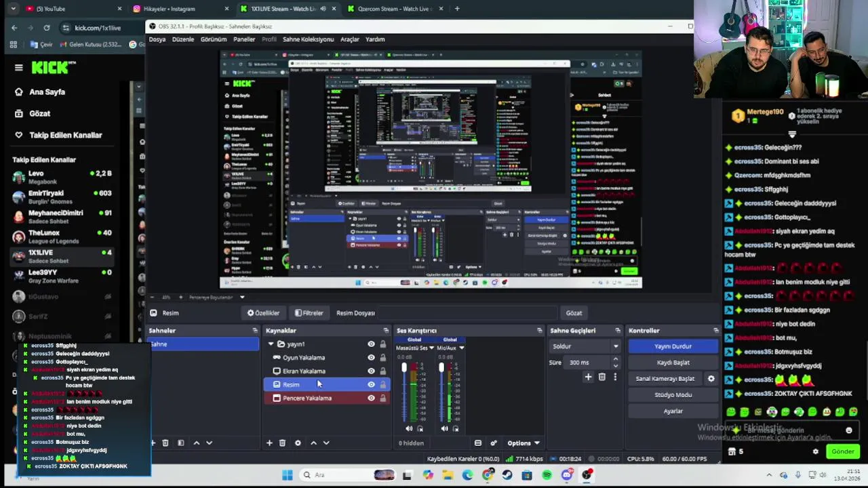Open OBS Ayarlar settings

pos(673,411)
